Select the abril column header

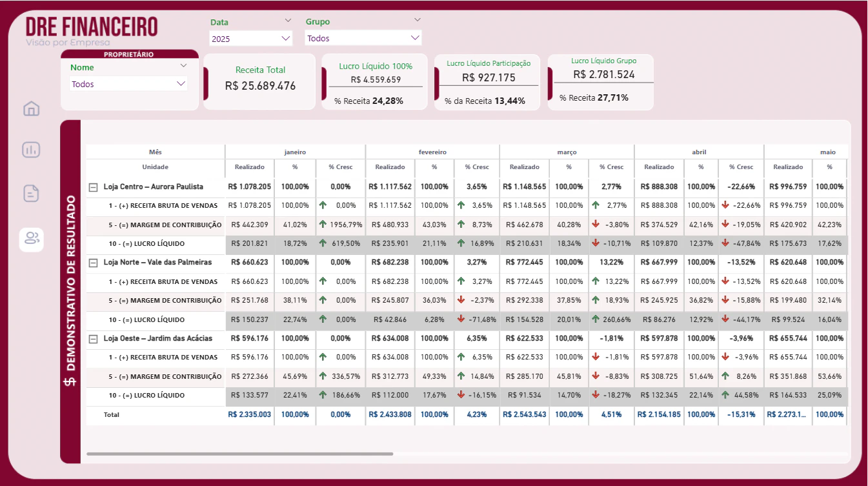[699, 152]
